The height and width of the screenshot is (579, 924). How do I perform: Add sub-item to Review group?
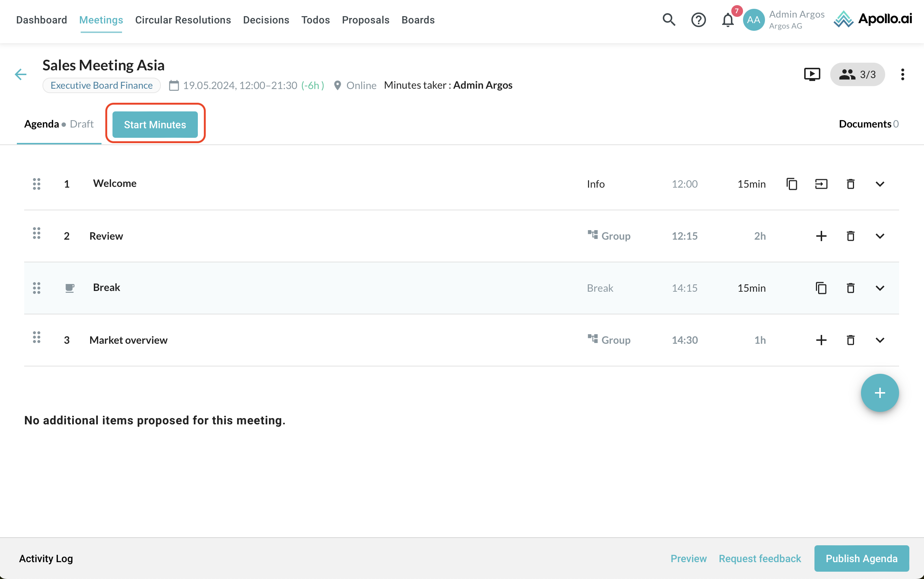pos(821,236)
